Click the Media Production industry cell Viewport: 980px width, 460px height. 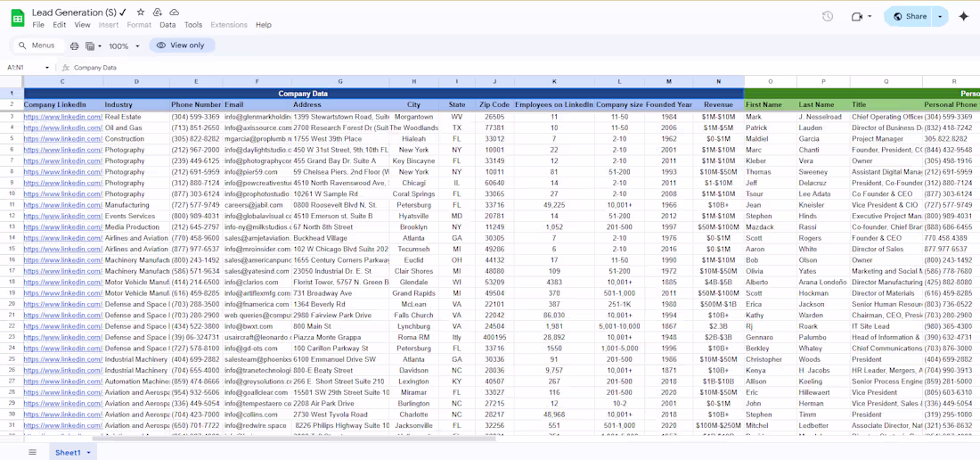[136, 227]
